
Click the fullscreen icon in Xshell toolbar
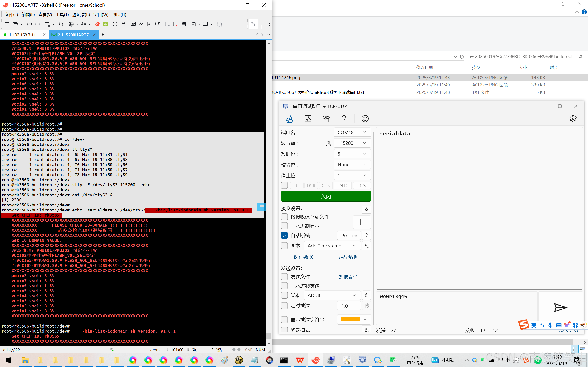[115, 24]
